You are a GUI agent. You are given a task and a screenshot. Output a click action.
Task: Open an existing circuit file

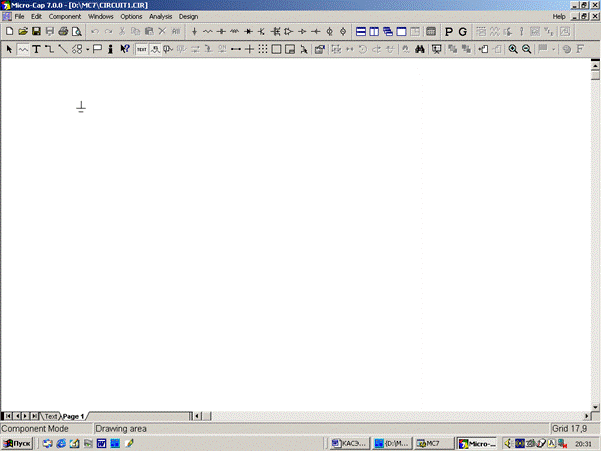[x=23, y=31]
